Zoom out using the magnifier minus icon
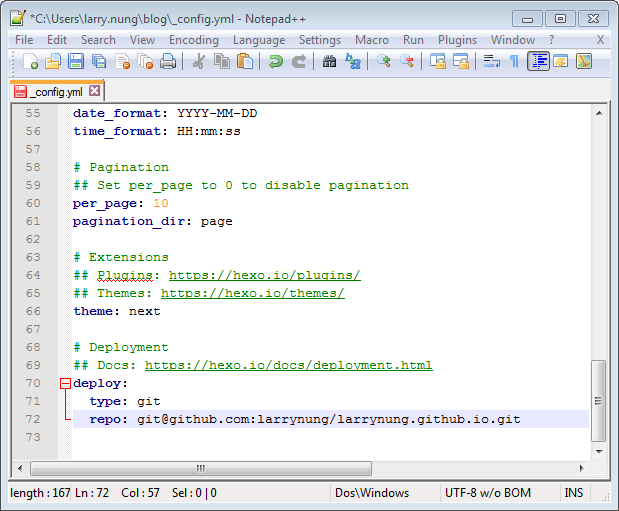 pyautogui.click(x=407, y=62)
